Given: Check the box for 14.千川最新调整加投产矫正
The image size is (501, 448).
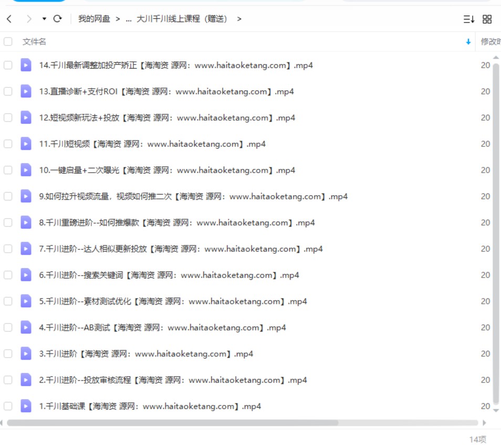Looking at the screenshot, I should coord(8,65).
